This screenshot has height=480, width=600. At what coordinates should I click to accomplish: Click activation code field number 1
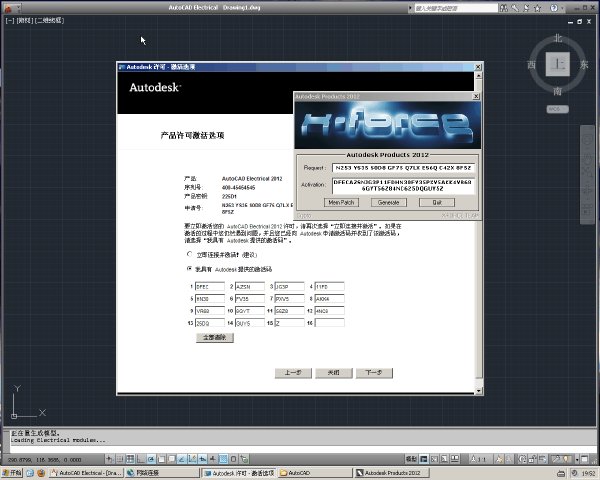pos(210,286)
